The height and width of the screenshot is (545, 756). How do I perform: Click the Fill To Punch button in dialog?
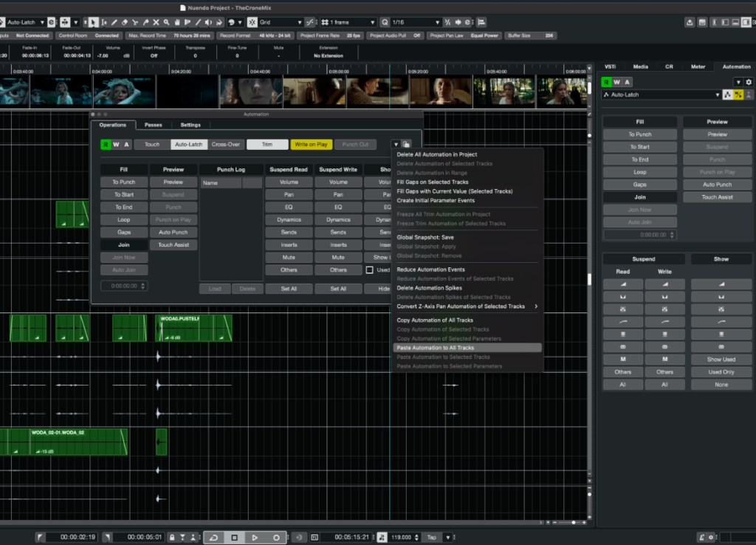click(123, 182)
